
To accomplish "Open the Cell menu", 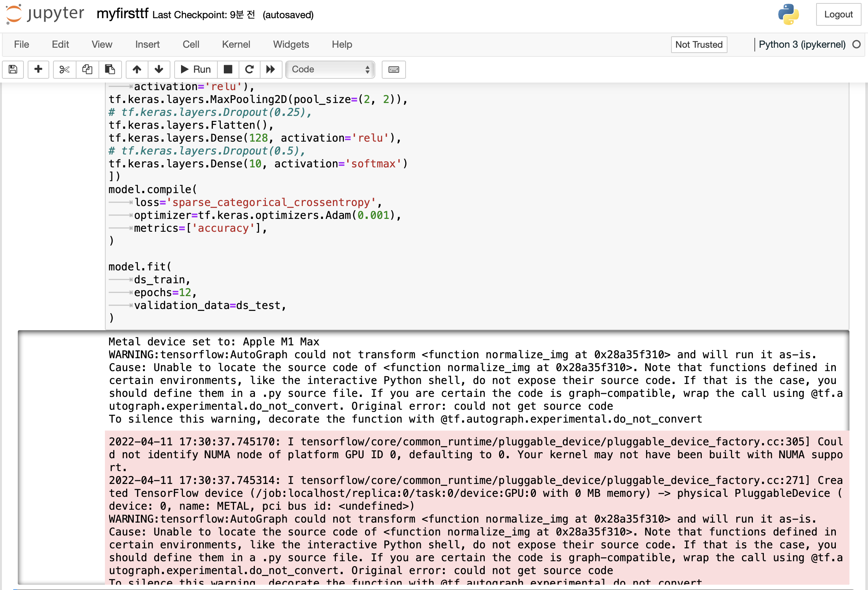I will point(190,45).
